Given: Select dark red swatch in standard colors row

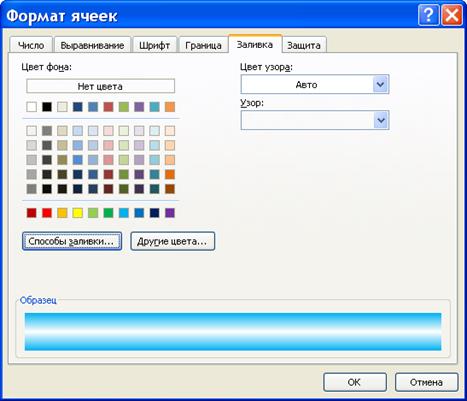Looking at the screenshot, I should tap(32, 213).
